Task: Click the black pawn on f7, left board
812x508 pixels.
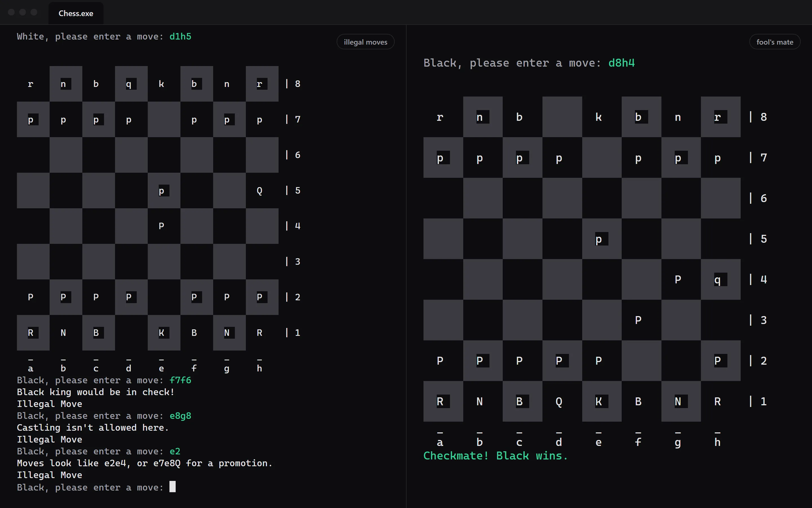Action: point(194,119)
